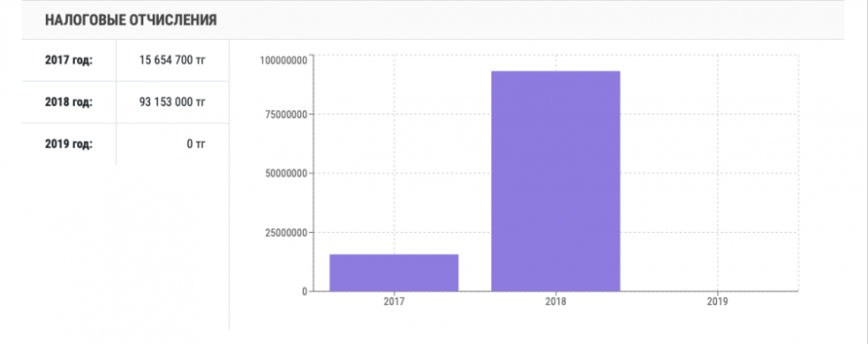
Task: Select the '2017 год:' row label
Action: click(x=69, y=60)
